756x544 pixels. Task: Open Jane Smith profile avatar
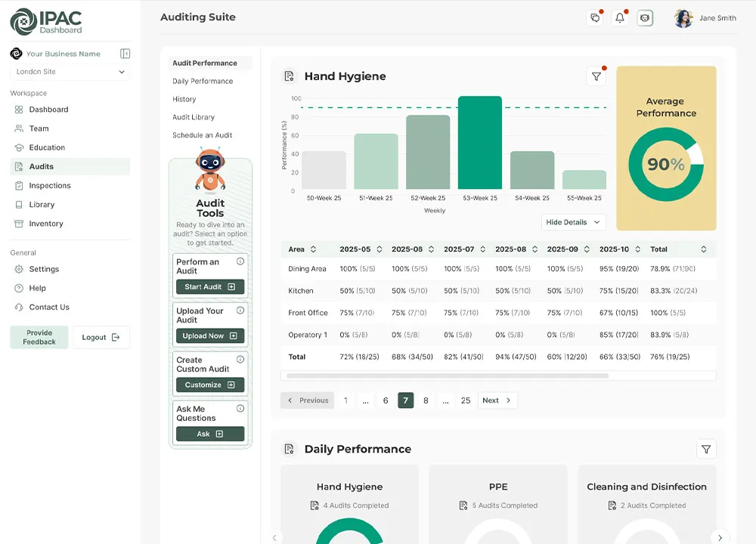[683, 18]
